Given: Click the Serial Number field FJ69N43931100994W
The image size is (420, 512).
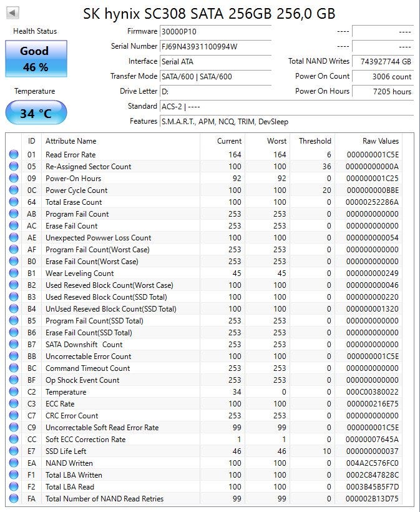Looking at the screenshot, I should [215, 46].
